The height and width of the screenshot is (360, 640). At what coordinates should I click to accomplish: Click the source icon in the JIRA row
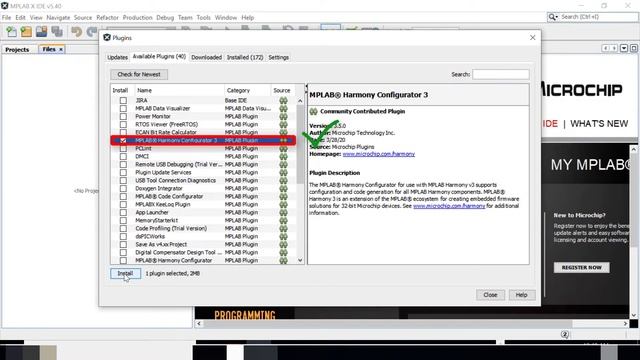tap(283, 100)
